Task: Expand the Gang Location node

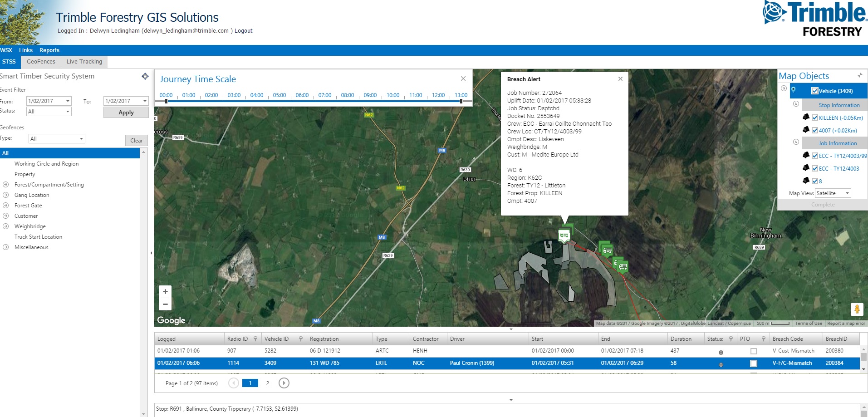Action: (6, 195)
